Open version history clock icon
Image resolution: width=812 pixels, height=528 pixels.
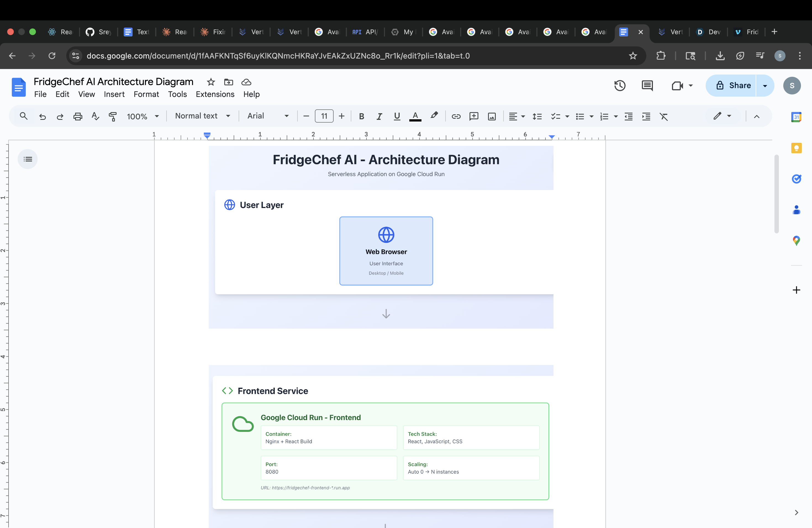[619, 86]
